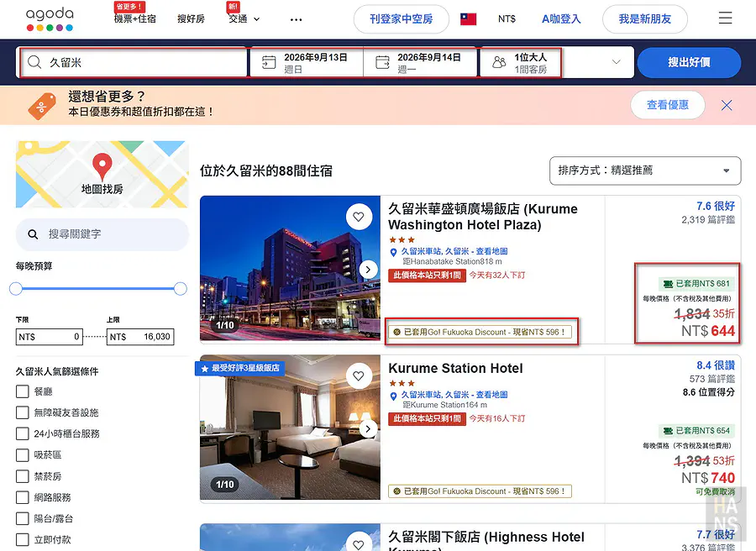Click the 可免費取消 label
Image resolution: width=756 pixels, height=551 pixels.
tap(715, 491)
